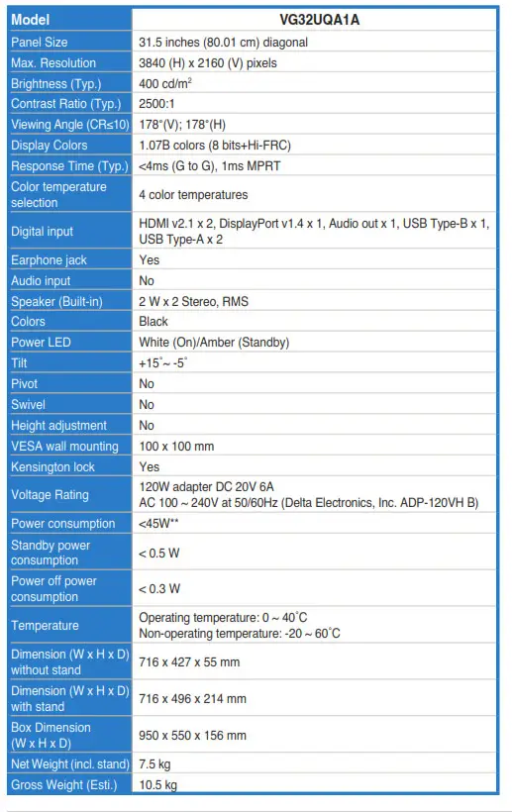This screenshot has height=812, width=512.
Task: Click the No value for Pivot
Action: (147, 384)
